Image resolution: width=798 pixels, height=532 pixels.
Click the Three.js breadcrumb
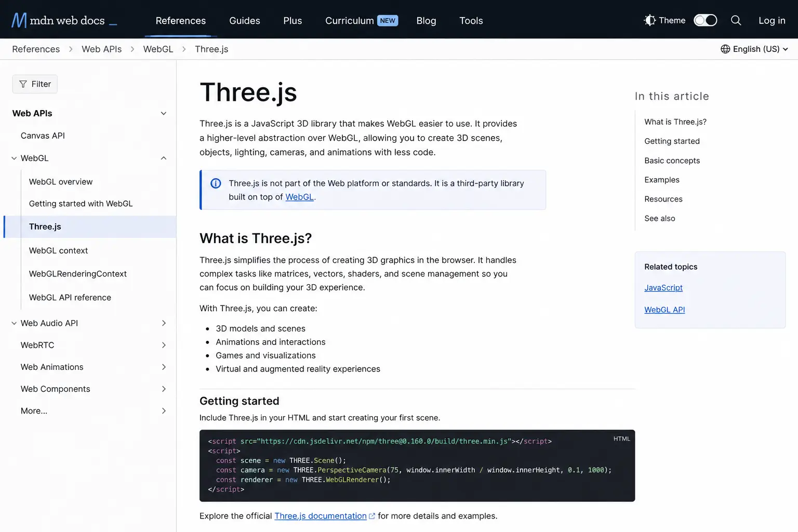point(211,49)
